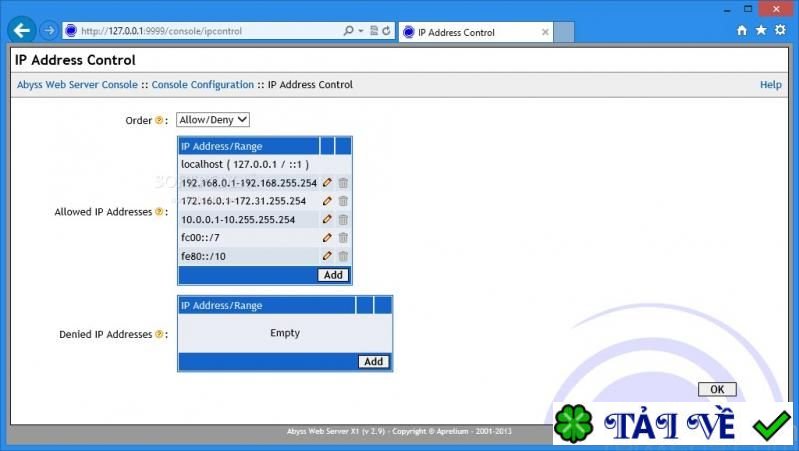
Task: Open Console Configuration breadcrumb link
Action: point(203,85)
